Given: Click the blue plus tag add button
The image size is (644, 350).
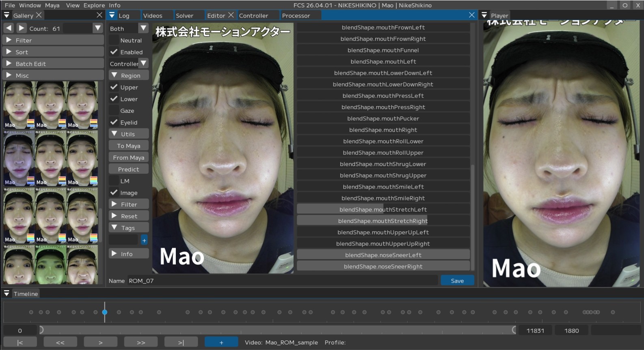Looking at the screenshot, I should [144, 240].
